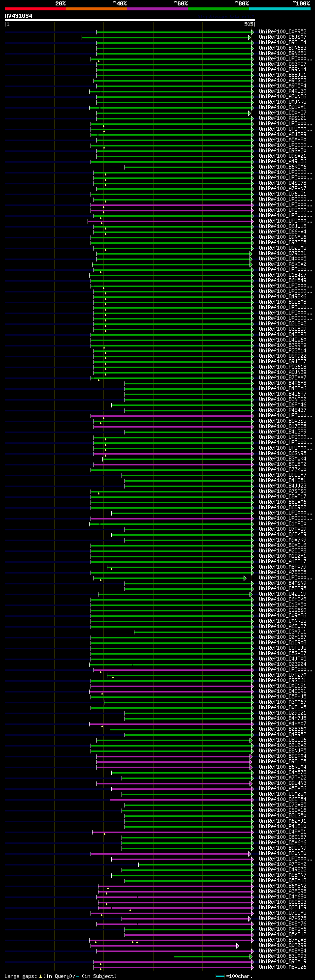Select hit label UniRef100_Q9TYL9
Image resolution: width=315 pixels, height=980 pixels.
tap(283, 962)
